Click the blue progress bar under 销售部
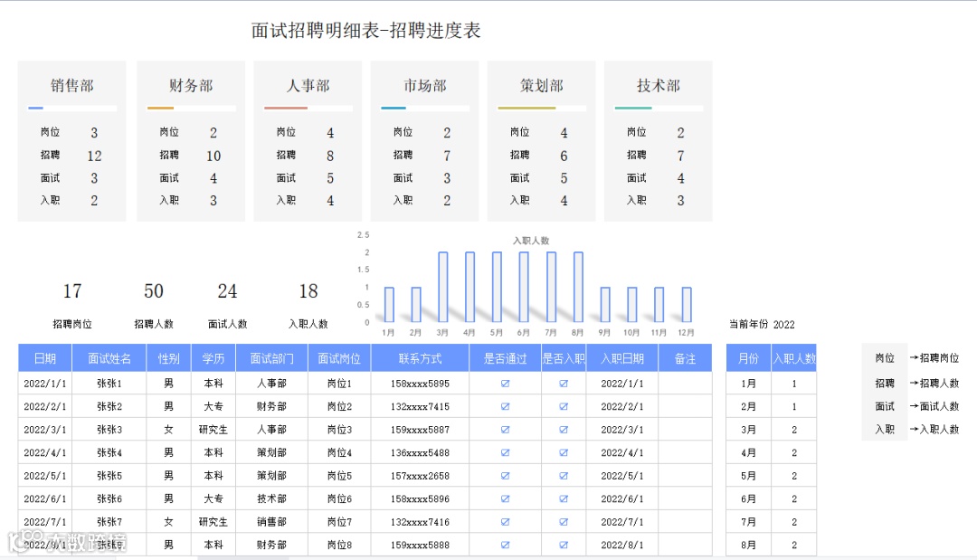 (x=35, y=109)
